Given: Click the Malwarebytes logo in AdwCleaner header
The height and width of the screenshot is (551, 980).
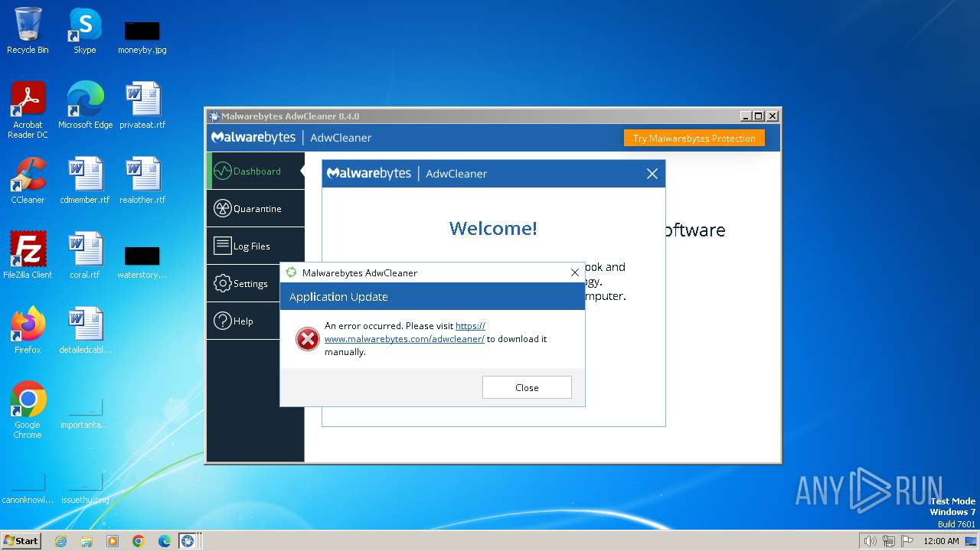Looking at the screenshot, I should point(253,138).
